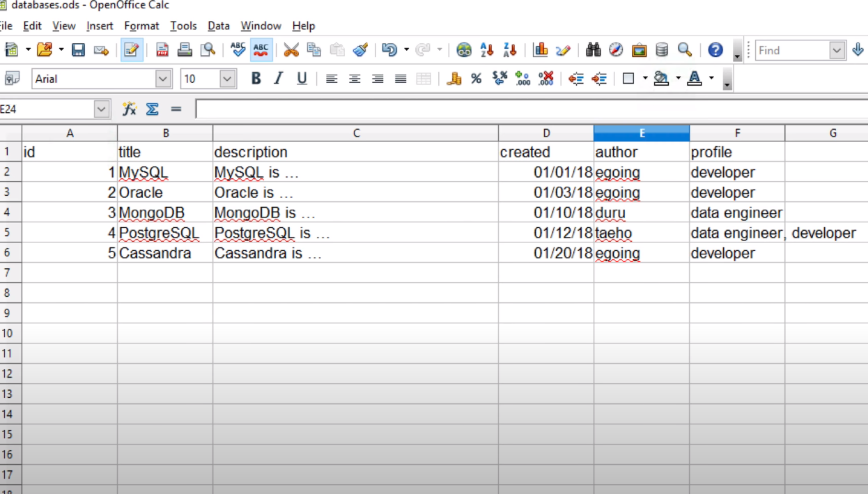Run the Spelling check icon

[238, 49]
